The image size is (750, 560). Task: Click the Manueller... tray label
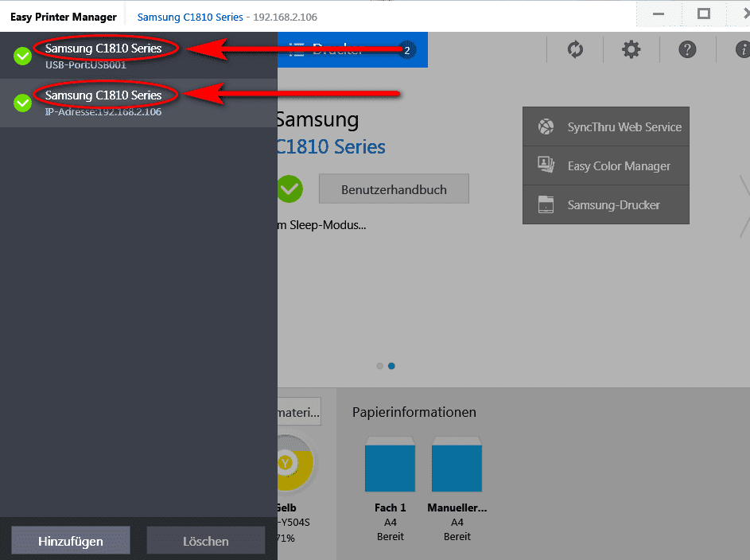click(x=457, y=507)
